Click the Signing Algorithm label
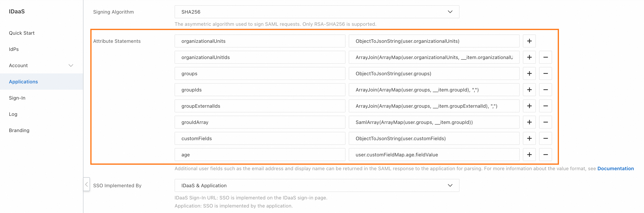 113,12
